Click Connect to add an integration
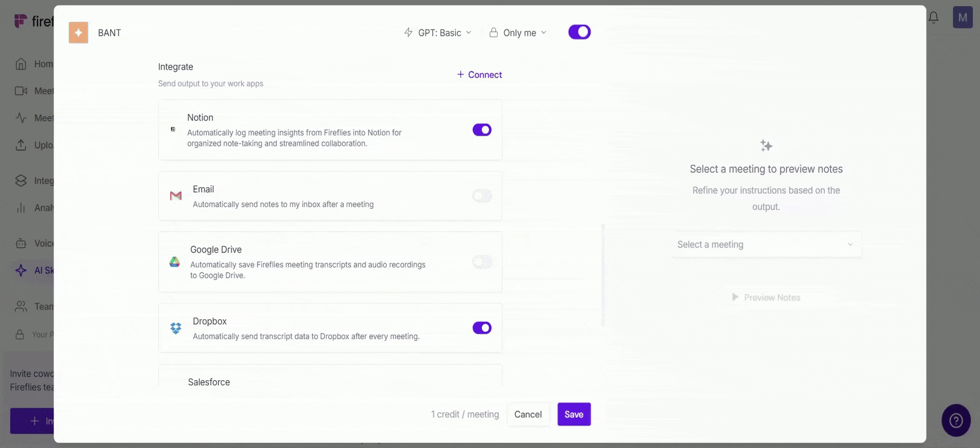The width and height of the screenshot is (980, 448). [x=480, y=74]
